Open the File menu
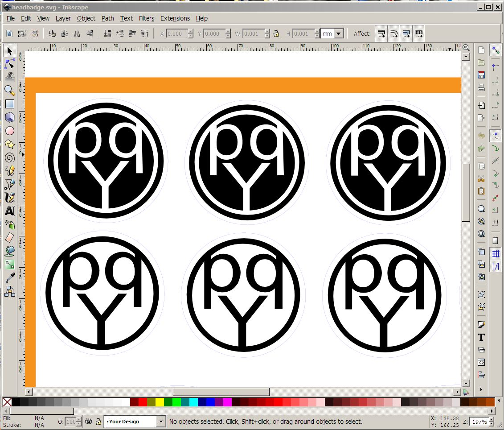Screen dimensions: 504x430 pos(11,18)
